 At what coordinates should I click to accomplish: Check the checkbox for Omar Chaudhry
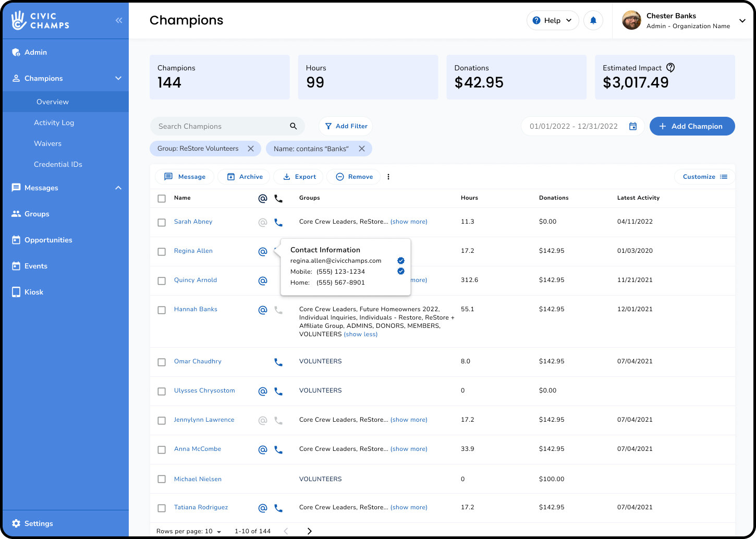point(162,362)
